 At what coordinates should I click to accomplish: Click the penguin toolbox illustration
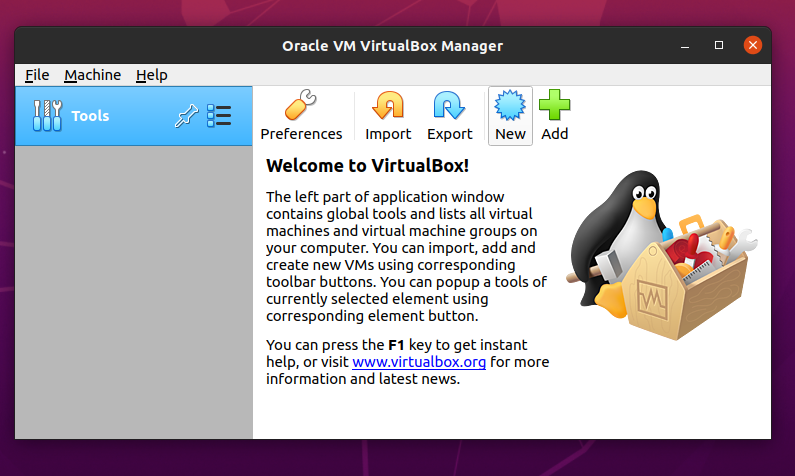click(661, 255)
